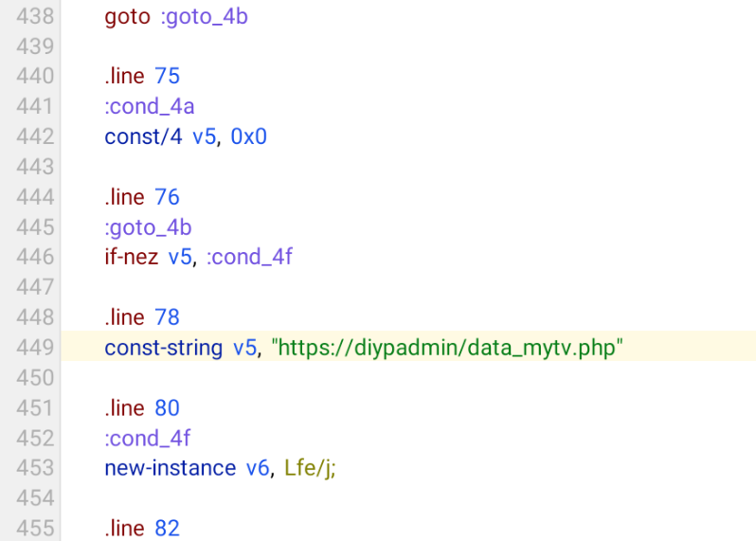Click the 0x0 literal value
Screen dimensions: 756x541
coord(249,137)
